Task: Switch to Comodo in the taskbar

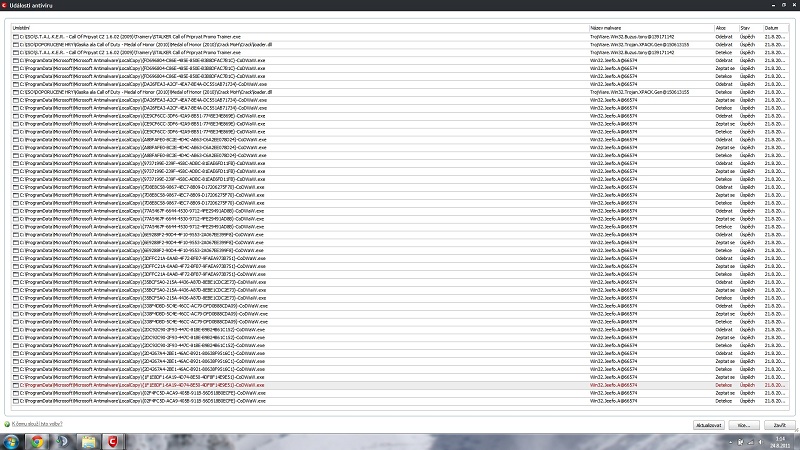Action: (x=113, y=441)
